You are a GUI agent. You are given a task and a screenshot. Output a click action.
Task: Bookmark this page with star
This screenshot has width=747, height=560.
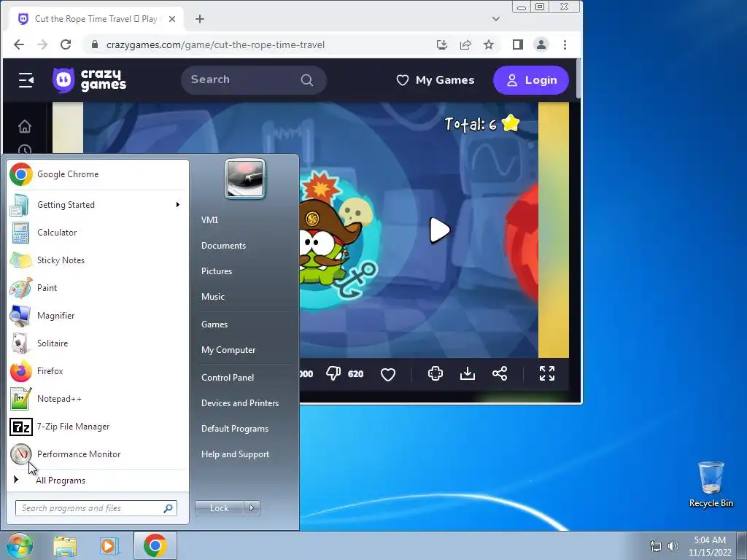coord(489,44)
